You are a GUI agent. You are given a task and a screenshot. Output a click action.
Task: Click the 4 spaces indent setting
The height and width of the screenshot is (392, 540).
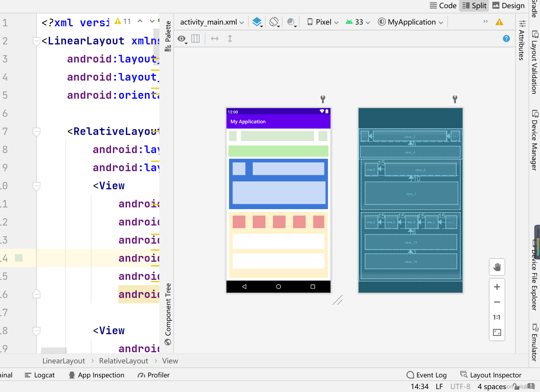[x=492, y=387]
